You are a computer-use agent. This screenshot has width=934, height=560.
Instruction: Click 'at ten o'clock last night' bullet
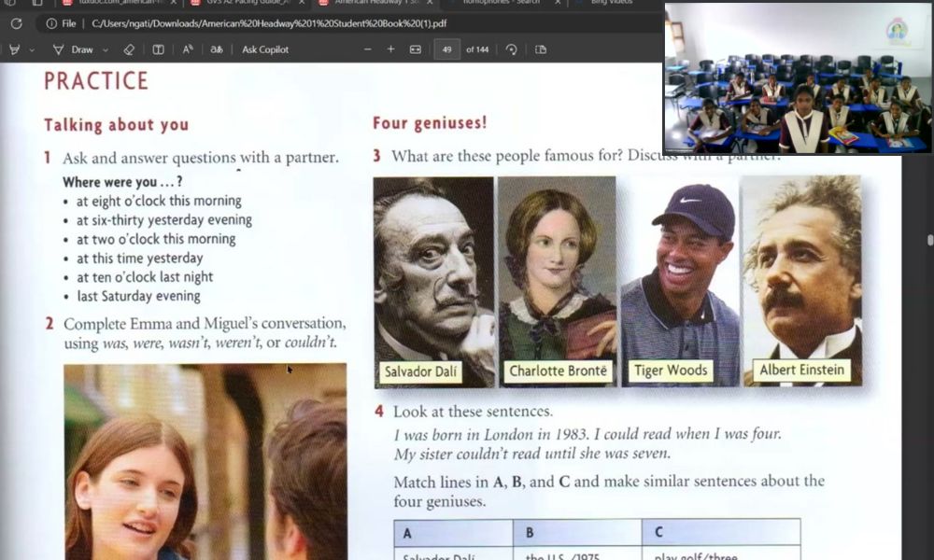(145, 277)
